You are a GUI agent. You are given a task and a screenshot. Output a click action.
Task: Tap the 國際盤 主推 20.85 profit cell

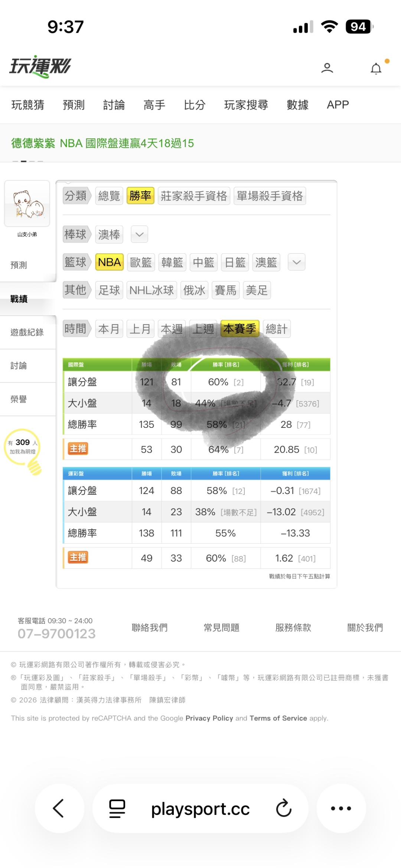296,449
